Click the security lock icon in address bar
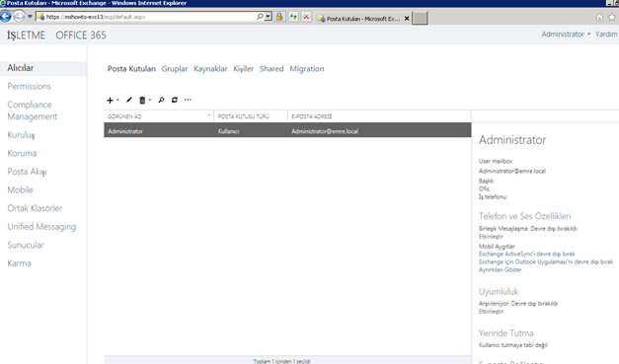This screenshot has height=364, width=619. pyautogui.click(x=279, y=17)
